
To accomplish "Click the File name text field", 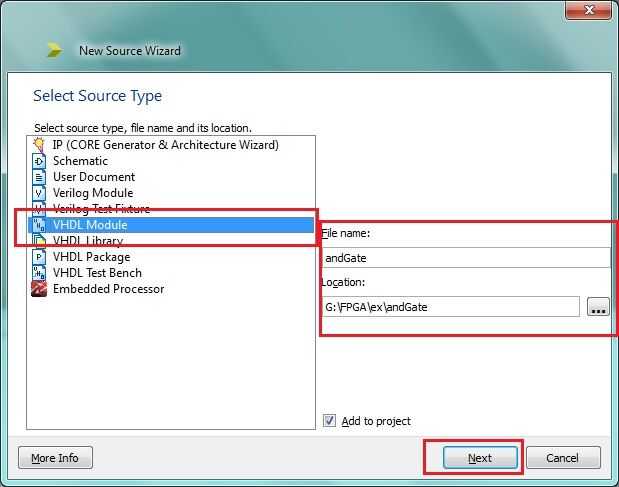I will pyautogui.click(x=466, y=257).
